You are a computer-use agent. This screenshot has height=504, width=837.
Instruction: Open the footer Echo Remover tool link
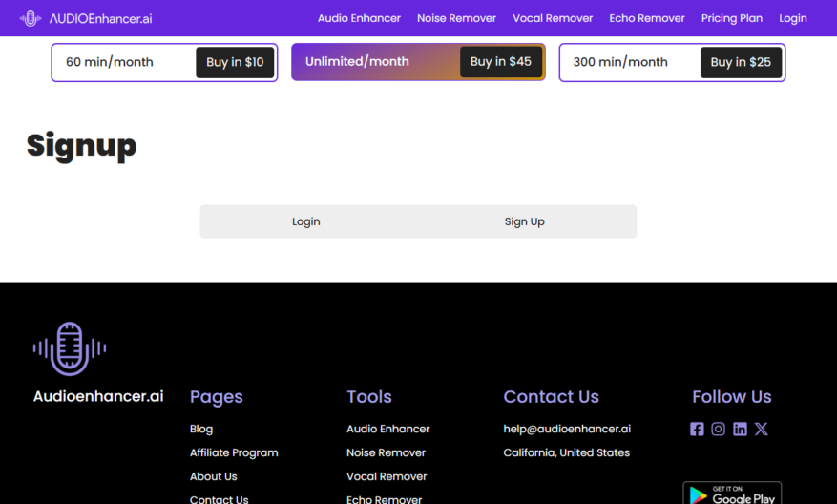pyautogui.click(x=384, y=499)
